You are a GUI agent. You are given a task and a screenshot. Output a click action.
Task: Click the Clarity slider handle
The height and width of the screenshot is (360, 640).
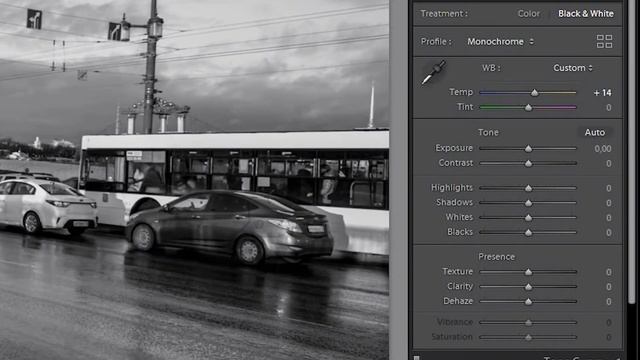[x=529, y=287]
